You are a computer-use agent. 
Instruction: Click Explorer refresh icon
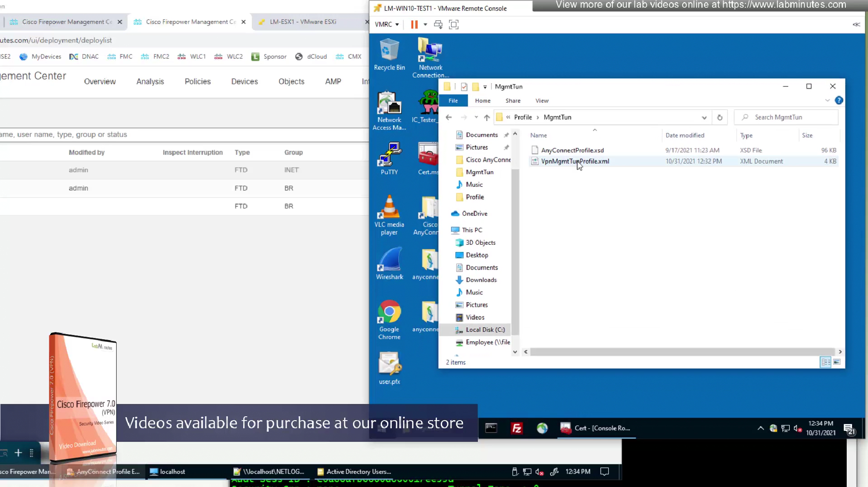(720, 117)
